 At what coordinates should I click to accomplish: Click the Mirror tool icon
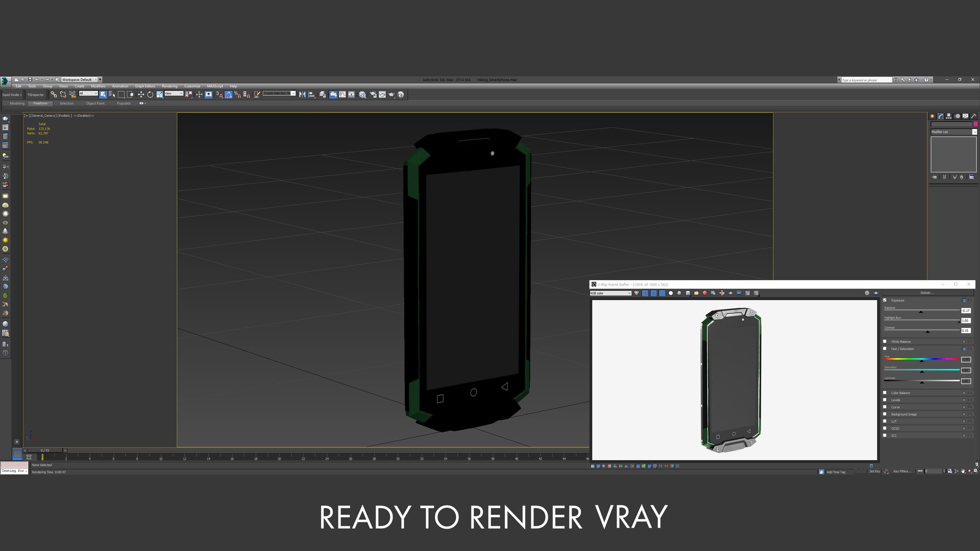coord(302,94)
